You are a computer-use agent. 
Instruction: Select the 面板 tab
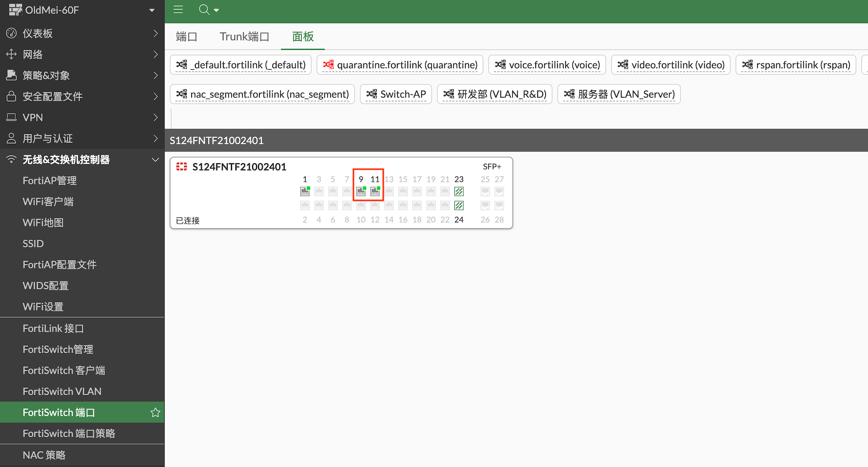tap(303, 37)
